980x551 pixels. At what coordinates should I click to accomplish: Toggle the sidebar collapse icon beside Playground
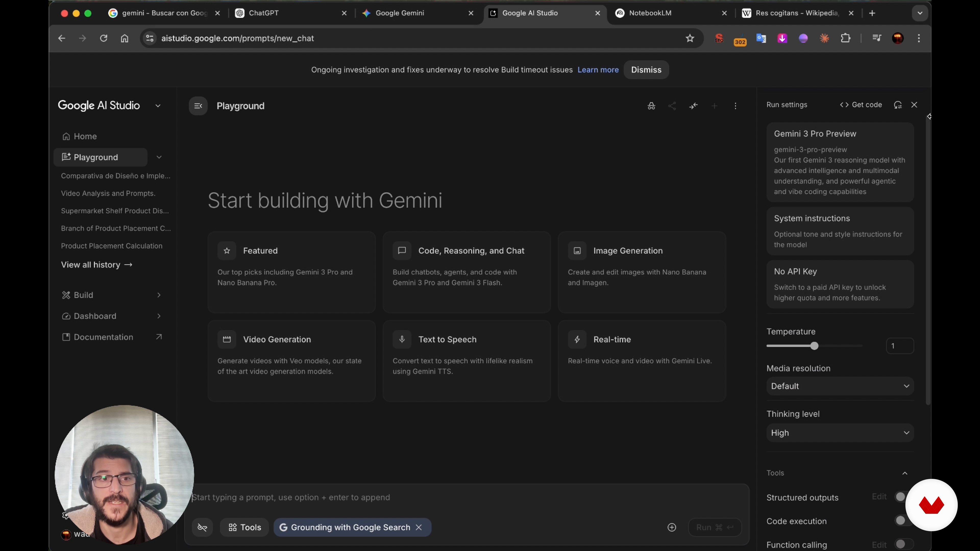[198, 106]
